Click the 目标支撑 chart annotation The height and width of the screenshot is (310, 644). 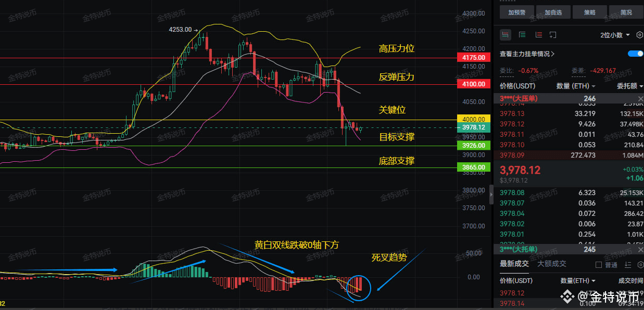tap(397, 137)
